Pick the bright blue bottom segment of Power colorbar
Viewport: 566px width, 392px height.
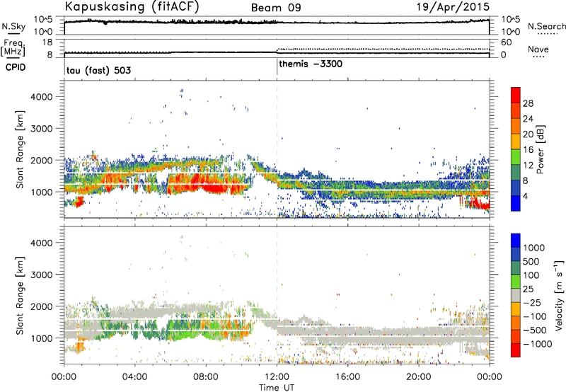click(516, 203)
